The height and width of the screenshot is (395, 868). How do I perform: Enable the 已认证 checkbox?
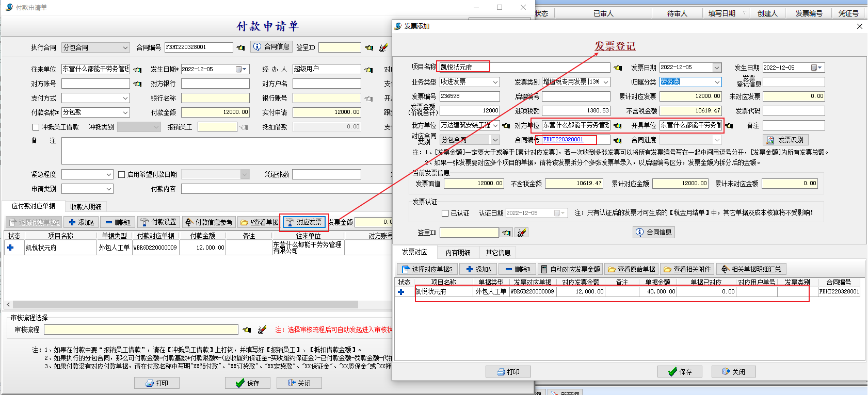pos(445,213)
